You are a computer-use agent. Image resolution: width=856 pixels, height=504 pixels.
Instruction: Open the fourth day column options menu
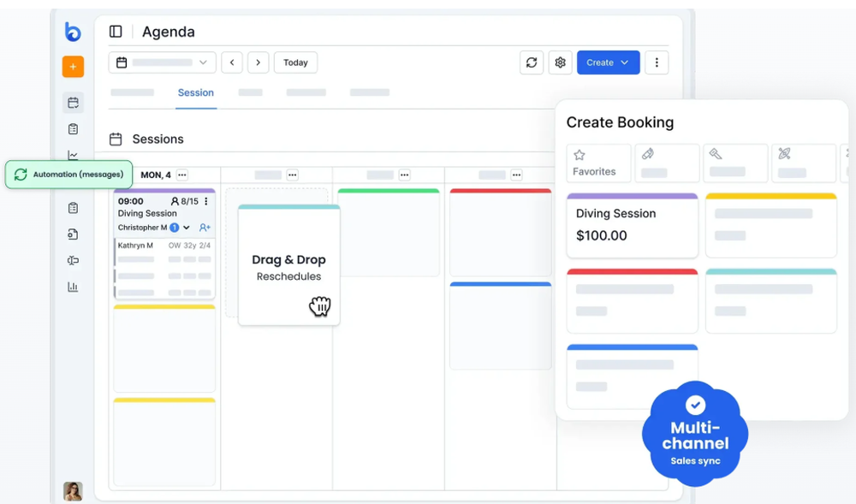[x=516, y=175]
